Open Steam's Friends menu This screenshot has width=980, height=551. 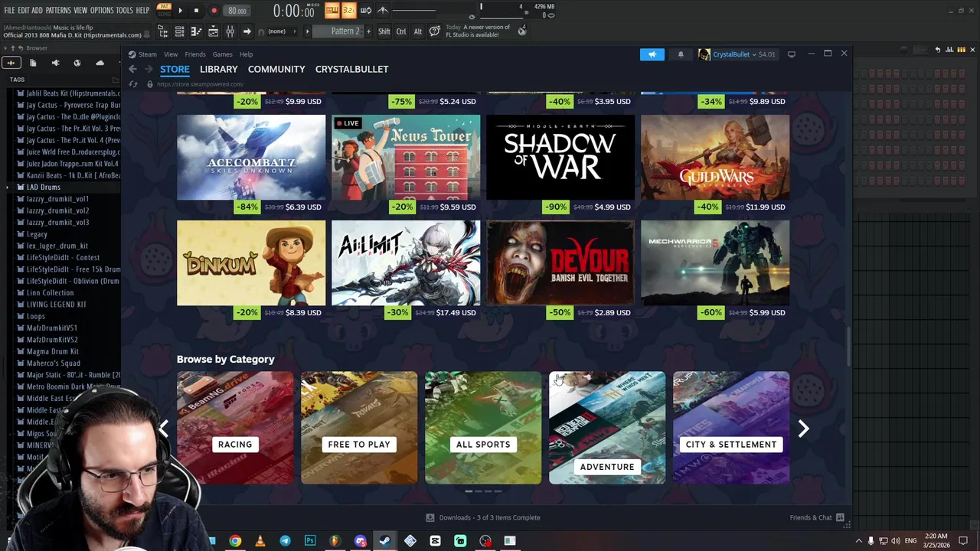(194, 54)
